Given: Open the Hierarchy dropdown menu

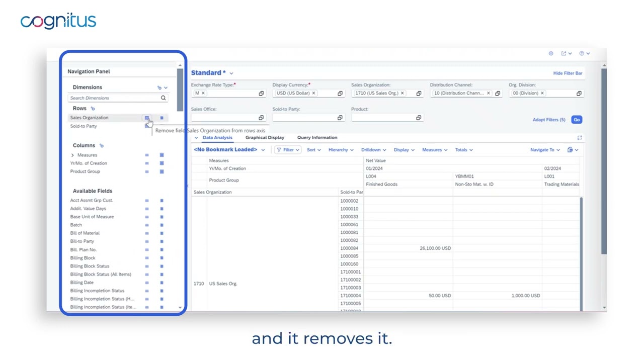Looking at the screenshot, I should pyautogui.click(x=341, y=150).
